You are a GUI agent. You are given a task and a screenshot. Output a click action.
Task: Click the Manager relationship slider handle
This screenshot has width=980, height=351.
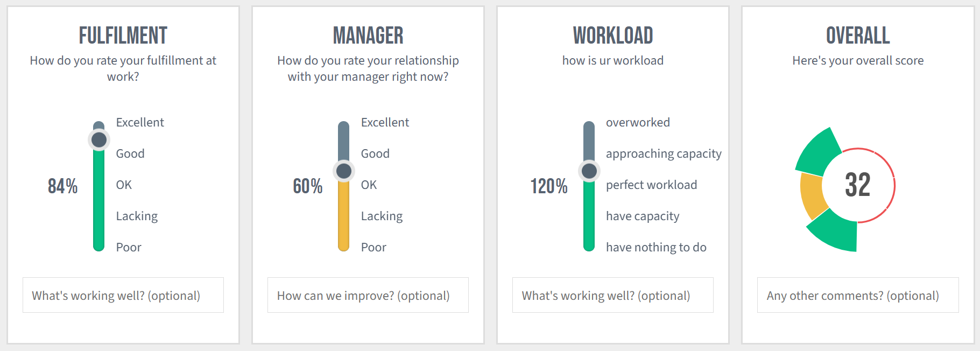pyautogui.click(x=344, y=171)
